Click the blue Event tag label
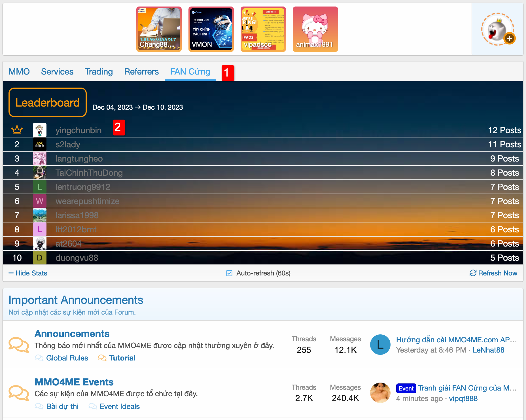This screenshot has width=526, height=420. tap(406, 388)
